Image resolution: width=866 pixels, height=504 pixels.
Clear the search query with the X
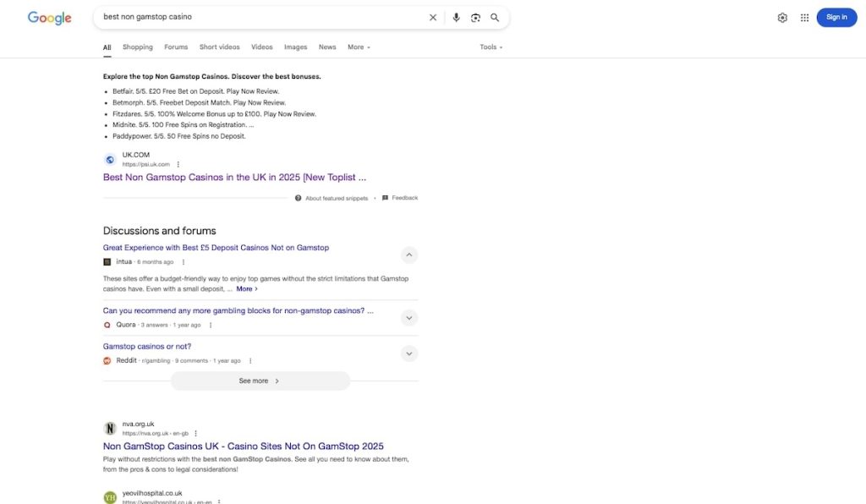pyautogui.click(x=432, y=16)
